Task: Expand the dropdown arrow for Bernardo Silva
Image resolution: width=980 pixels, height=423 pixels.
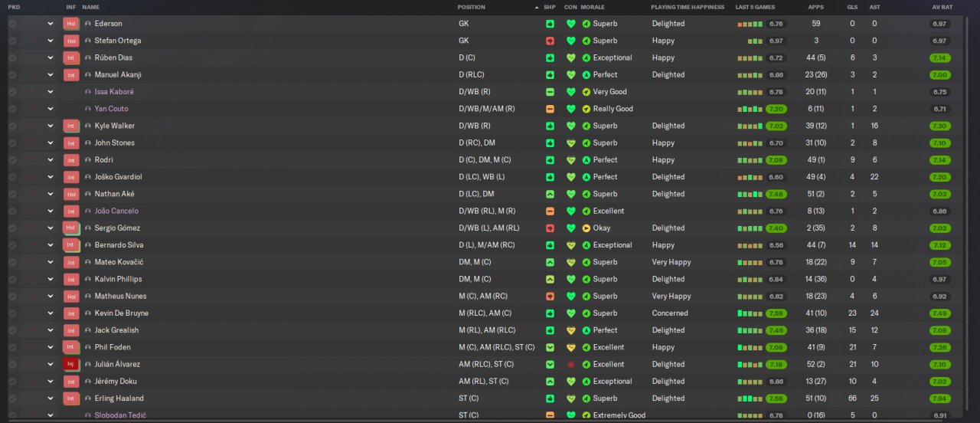Action: 51,245
